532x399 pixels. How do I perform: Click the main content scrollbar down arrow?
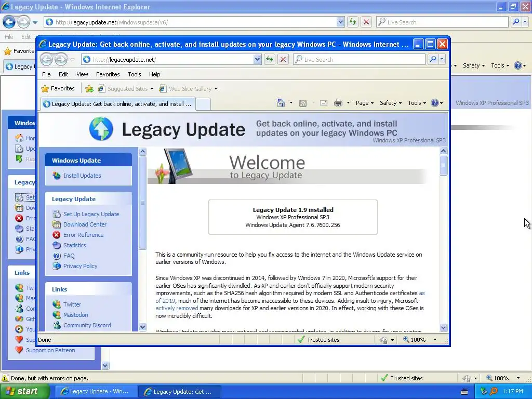click(x=444, y=327)
